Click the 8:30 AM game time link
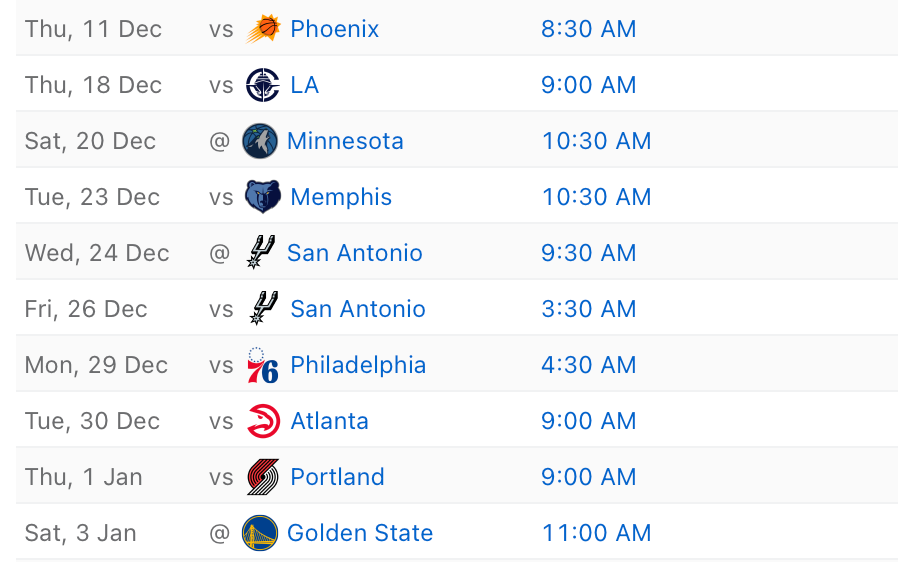 pos(589,29)
